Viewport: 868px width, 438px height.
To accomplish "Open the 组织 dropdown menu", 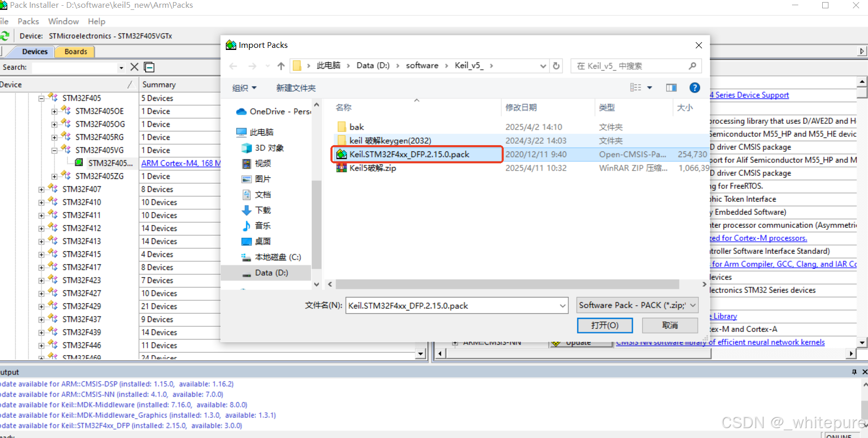I will [244, 88].
